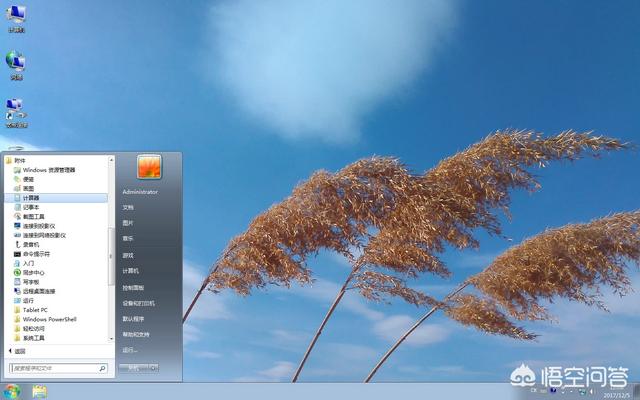Open 网络 desktop shortcut
This screenshot has height=400, width=640.
16,65
